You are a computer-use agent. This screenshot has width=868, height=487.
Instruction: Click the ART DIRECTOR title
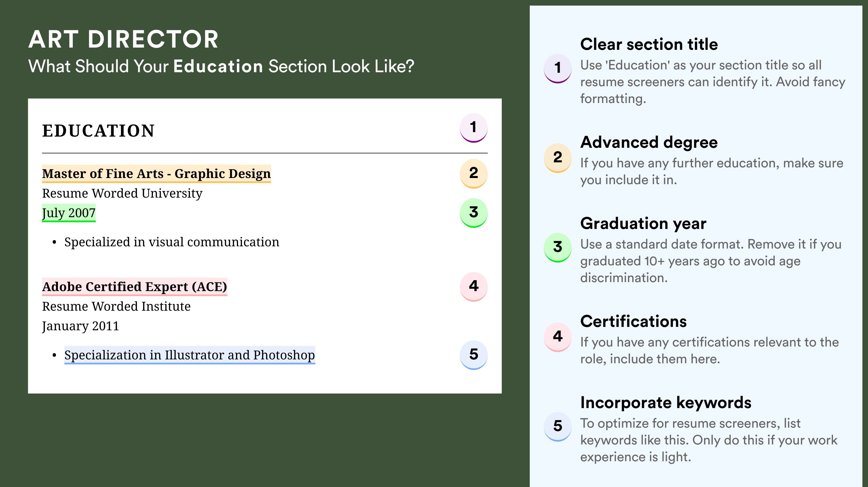tap(124, 39)
